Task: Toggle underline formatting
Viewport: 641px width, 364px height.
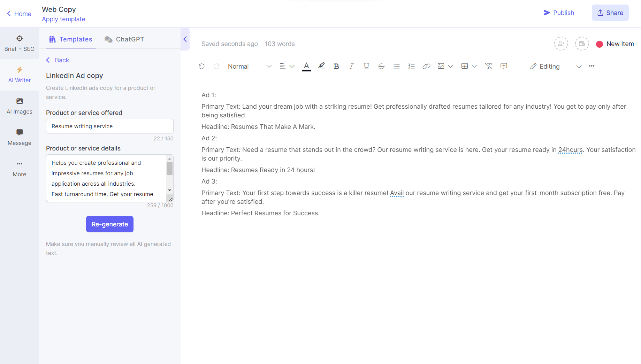Action: coord(366,66)
